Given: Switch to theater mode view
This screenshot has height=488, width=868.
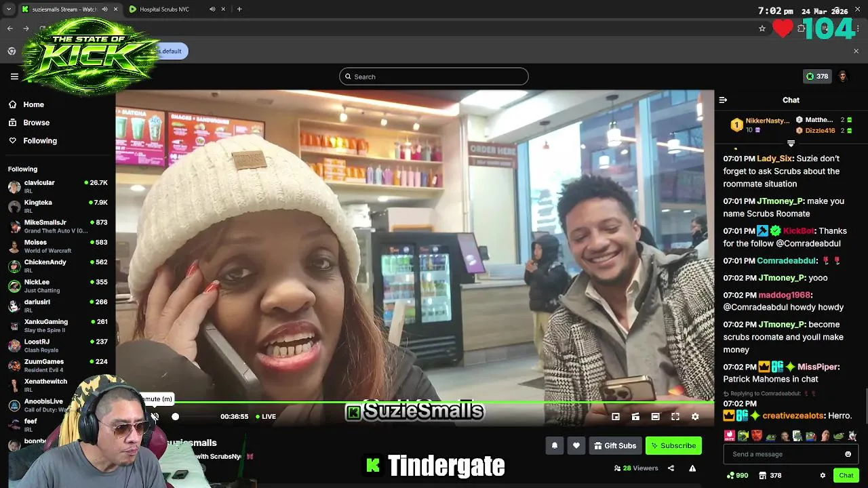Looking at the screenshot, I should (x=655, y=416).
